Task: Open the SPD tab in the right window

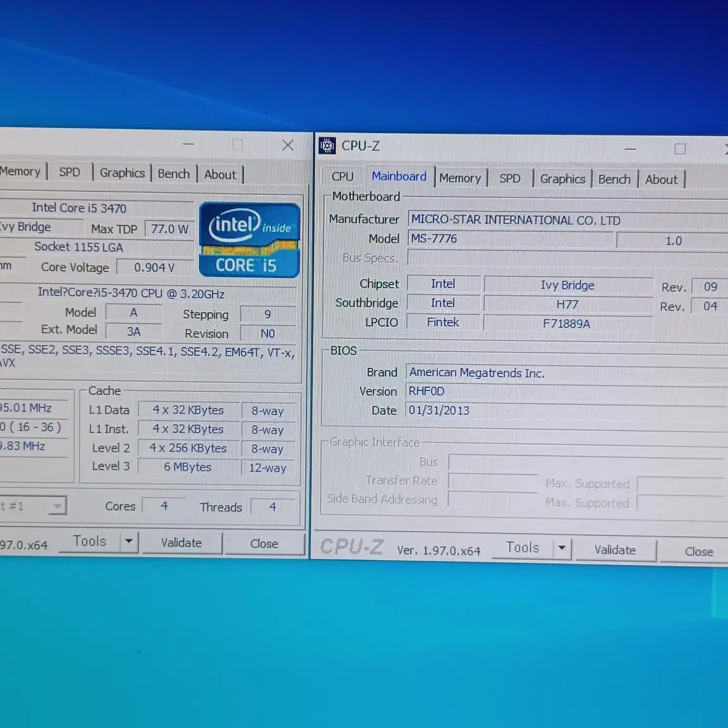Action: 510,179
